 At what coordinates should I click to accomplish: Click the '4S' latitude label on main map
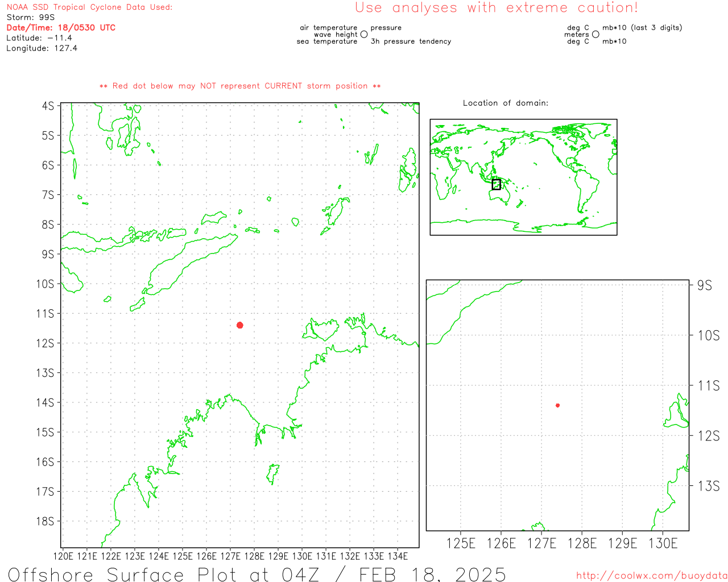[48, 106]
